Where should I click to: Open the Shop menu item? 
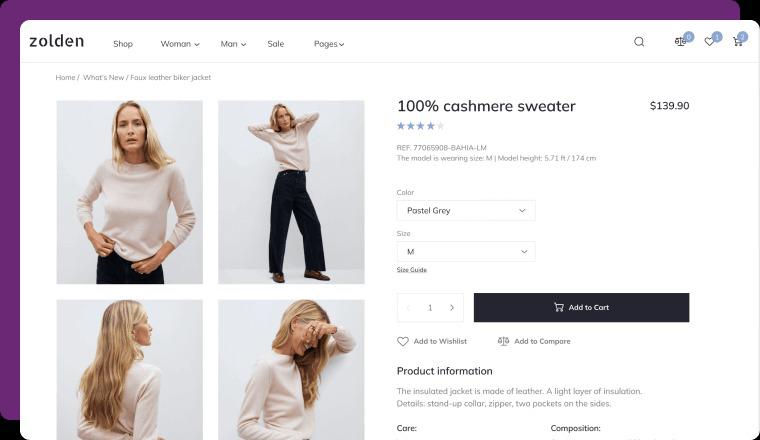tap(123, 44)
